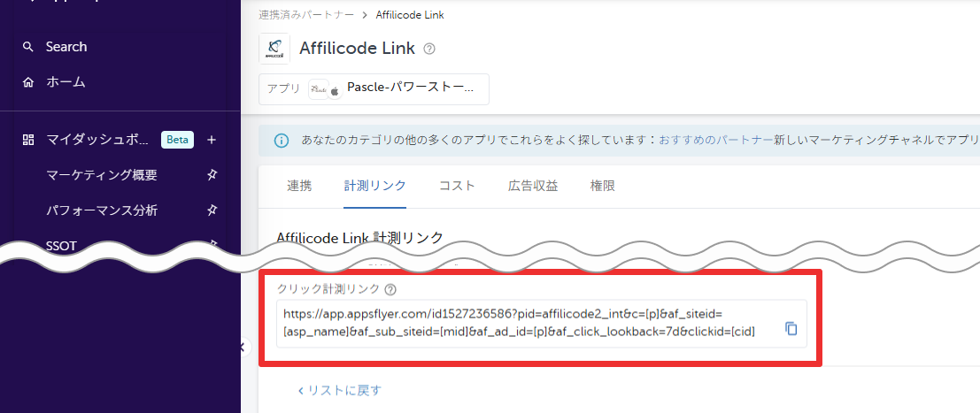This screenshot has width=980, height=413.
Task: Click the Search magnifier icon in sidebar
Action: tap(27, 47)
